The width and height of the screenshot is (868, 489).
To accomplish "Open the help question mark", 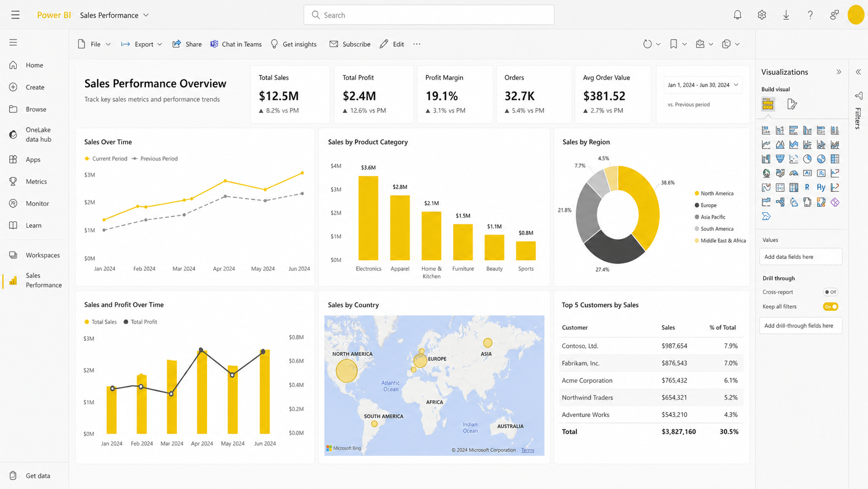I will click(810, 15).
